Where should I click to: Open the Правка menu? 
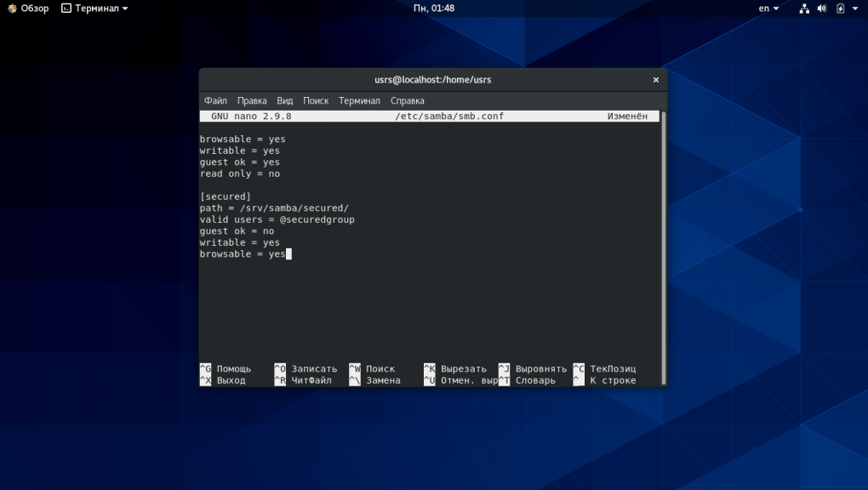click(x=252, y=100)
